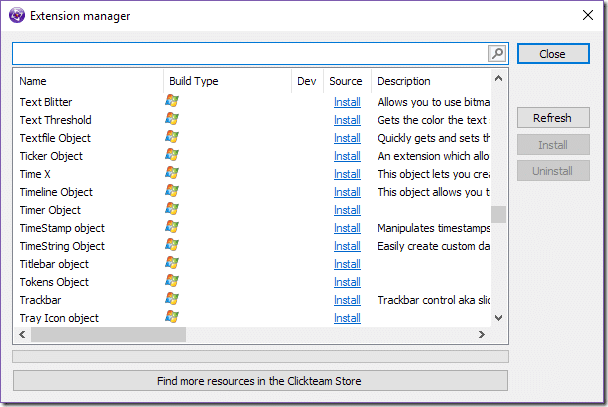Select the Text Threshold row name

coord(55,120)
